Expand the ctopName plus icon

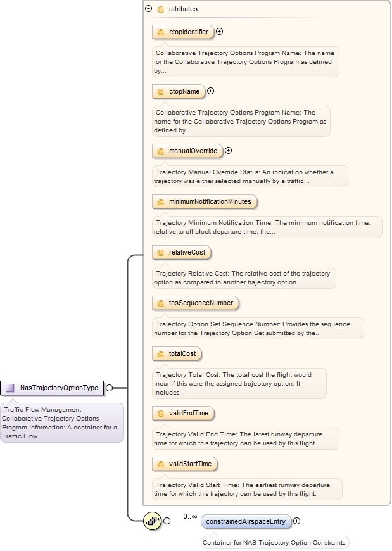pos(211,91)
